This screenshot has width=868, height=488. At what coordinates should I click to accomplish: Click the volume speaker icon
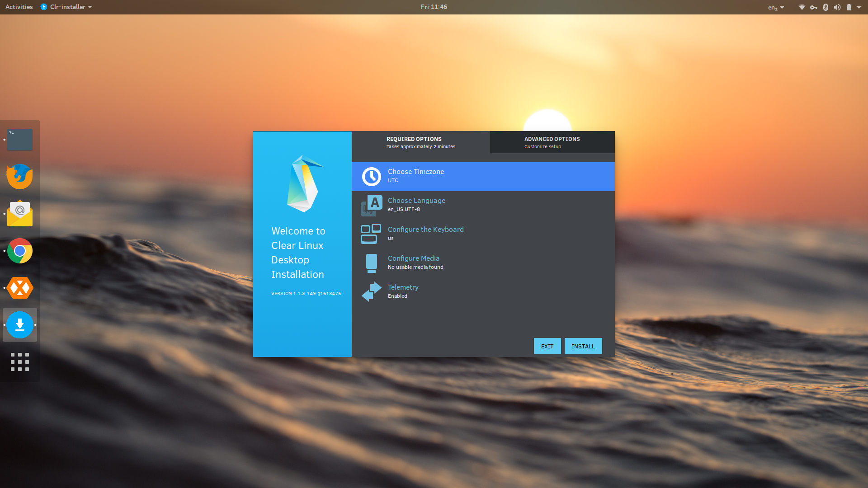(x=837, y=7)
